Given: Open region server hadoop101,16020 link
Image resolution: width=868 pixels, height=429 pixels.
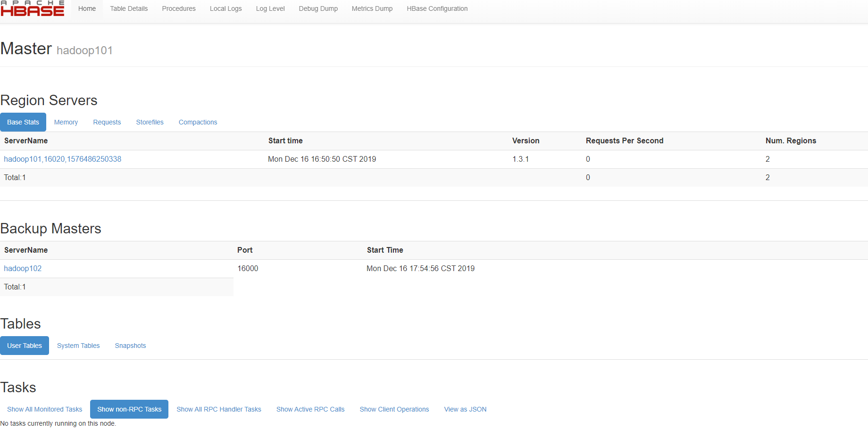Looking at the screenshot, I should click(63, 159).
